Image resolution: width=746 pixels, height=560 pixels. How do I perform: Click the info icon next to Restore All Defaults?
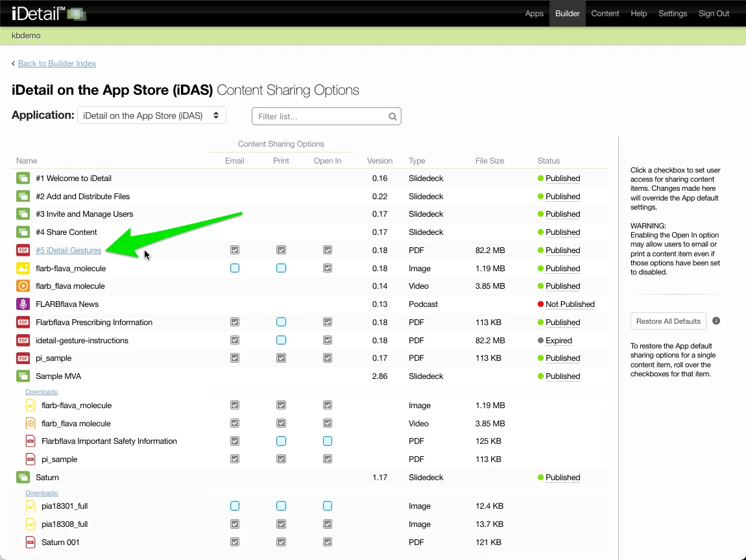[716, 321]
